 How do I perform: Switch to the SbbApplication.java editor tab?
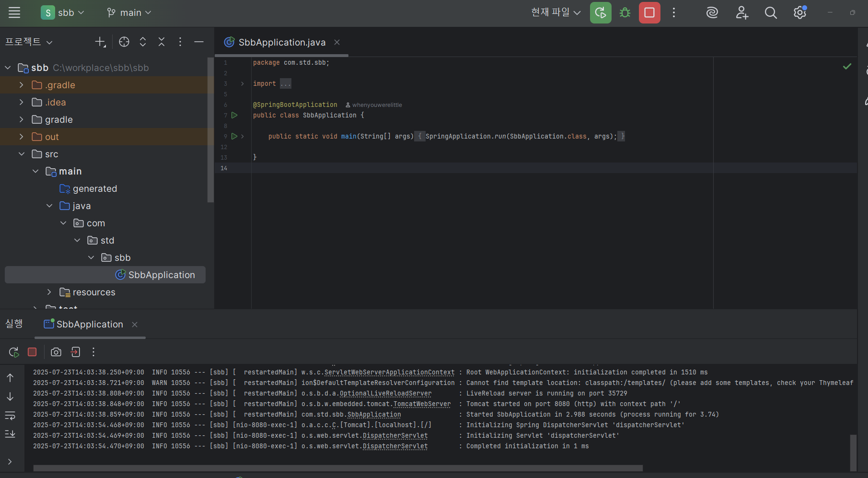coord(282,43)
